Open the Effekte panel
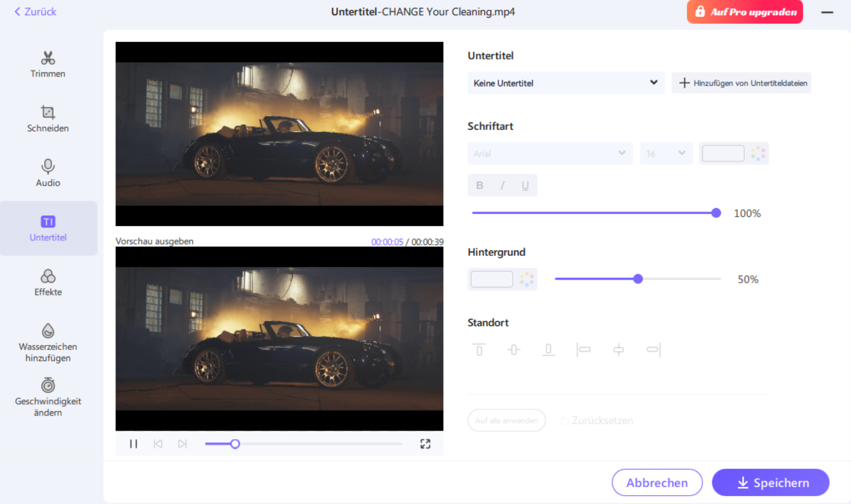Image resolution: width=851 pixels, height=504 pixels. point(48,283)
